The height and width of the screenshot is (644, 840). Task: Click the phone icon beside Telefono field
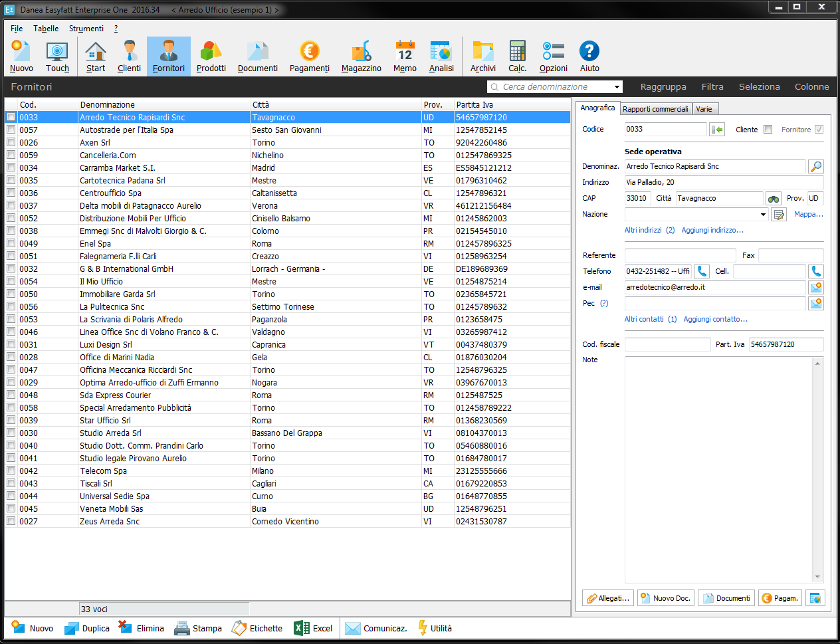tap(702, 272)
